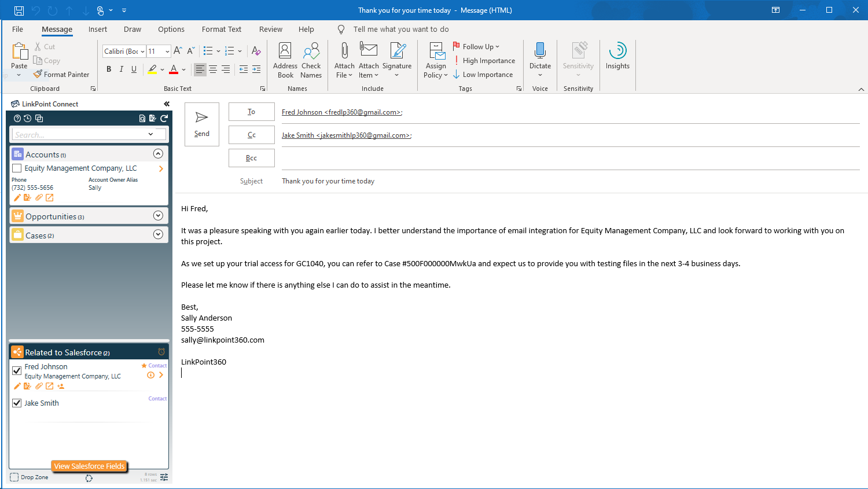
Task: Click the Attach File paperclip icon
Action: pos(344,51)
